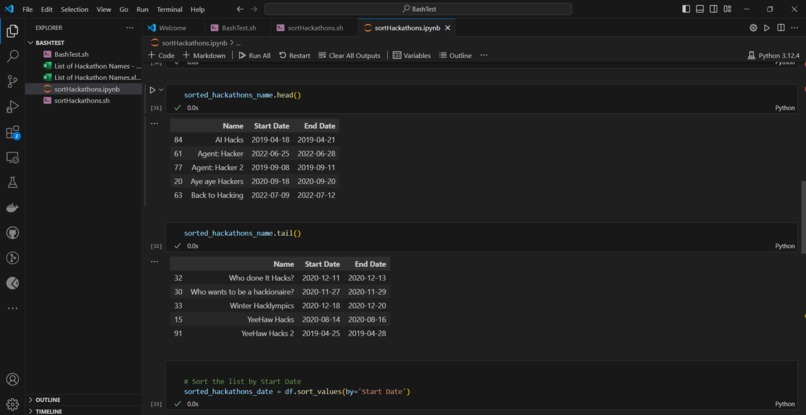Clear All Outputs in the notebook
806x415 pixels.
click(x=350, y=55)
